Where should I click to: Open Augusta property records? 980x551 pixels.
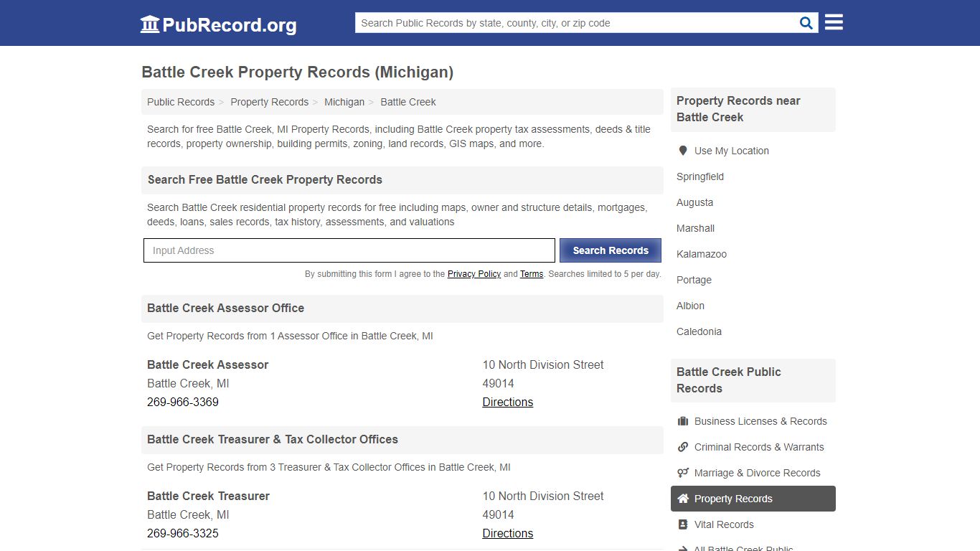(694, 202)
